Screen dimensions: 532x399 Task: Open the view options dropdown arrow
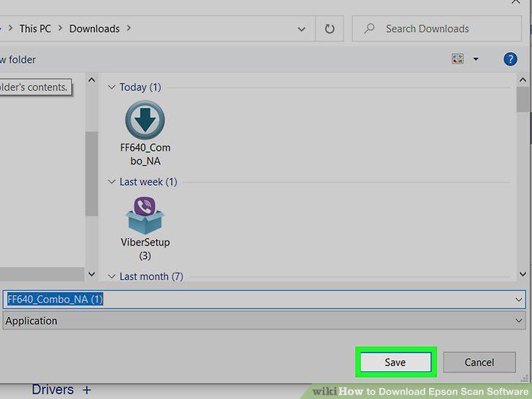point(476,59)
